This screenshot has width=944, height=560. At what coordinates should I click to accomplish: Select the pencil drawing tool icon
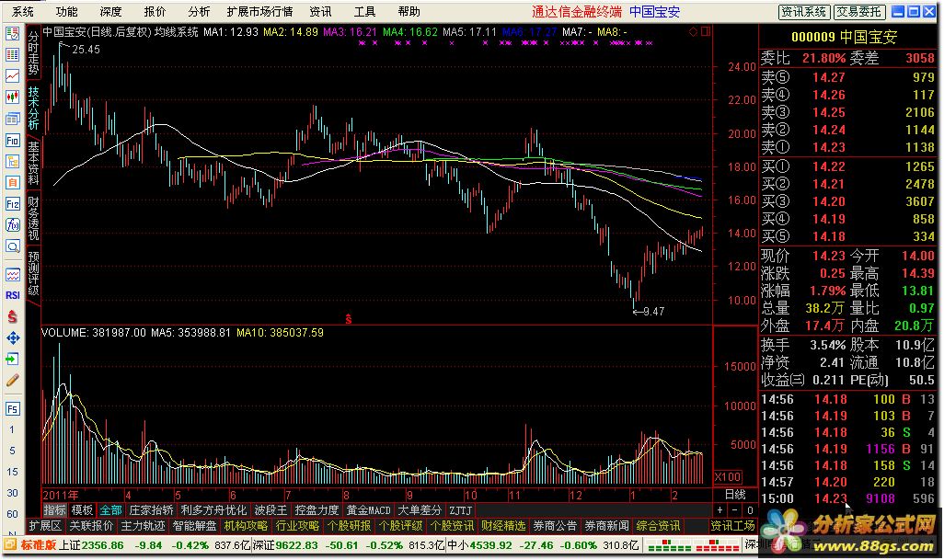pos(13,380)
